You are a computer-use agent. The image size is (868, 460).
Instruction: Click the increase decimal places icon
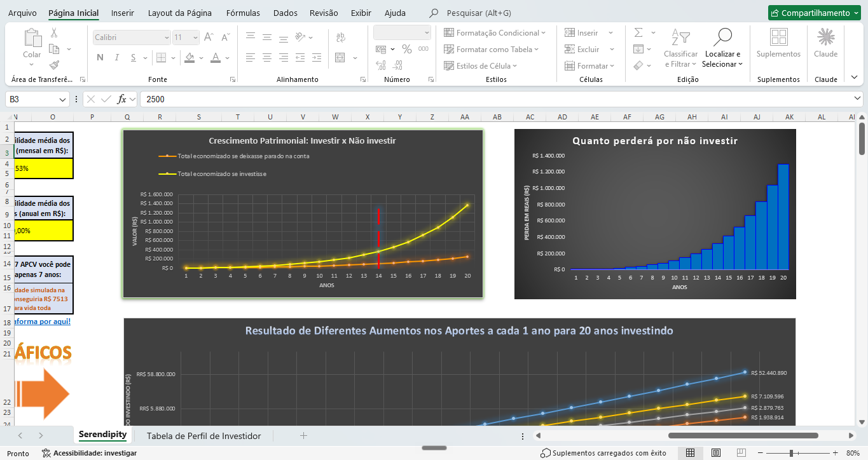(381, 65)
